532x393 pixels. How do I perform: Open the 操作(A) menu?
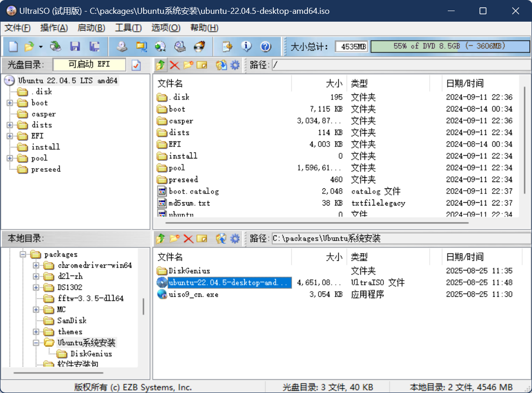tap(54, 28)
